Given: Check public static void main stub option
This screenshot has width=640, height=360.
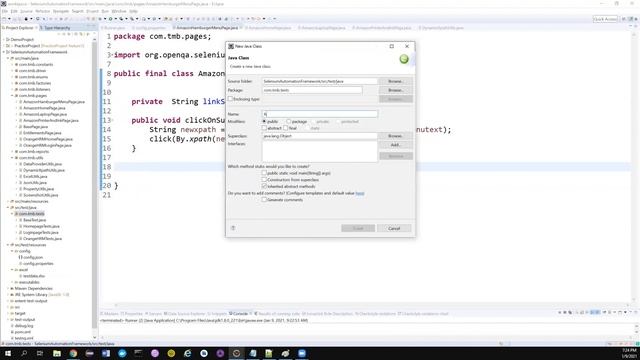Looking at the screenshot, I should [264, 173].
